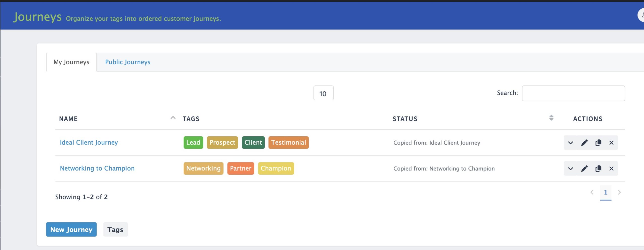
Task: Switch to the Public Journeys tab
Action: coord(128,62)
